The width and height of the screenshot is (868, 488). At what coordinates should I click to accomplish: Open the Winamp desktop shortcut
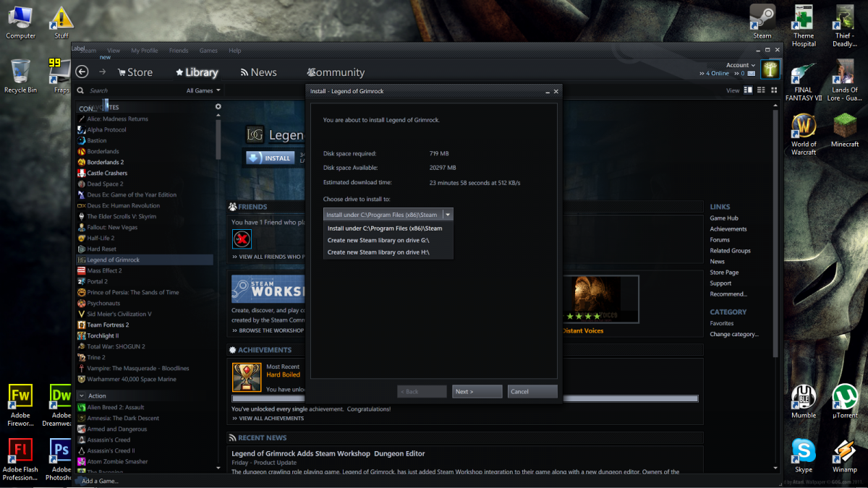click(844, 456)
